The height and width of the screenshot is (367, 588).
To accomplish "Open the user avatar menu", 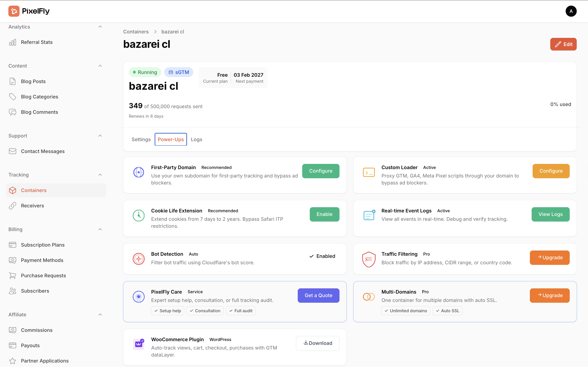I will (x=571, y=11).
